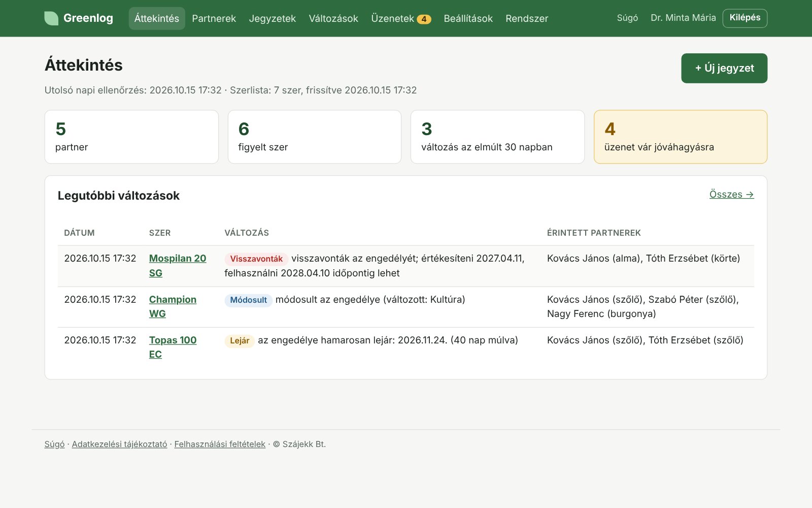Click the Legutóbbi változások heading
The image size is (812, 508).
(x=119, y=196)
